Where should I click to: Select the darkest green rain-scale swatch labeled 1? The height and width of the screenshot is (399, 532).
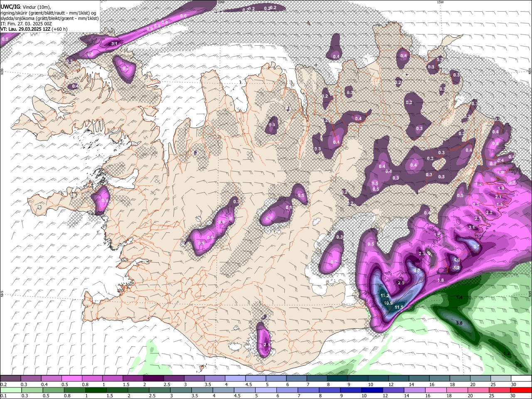(96, 390)
